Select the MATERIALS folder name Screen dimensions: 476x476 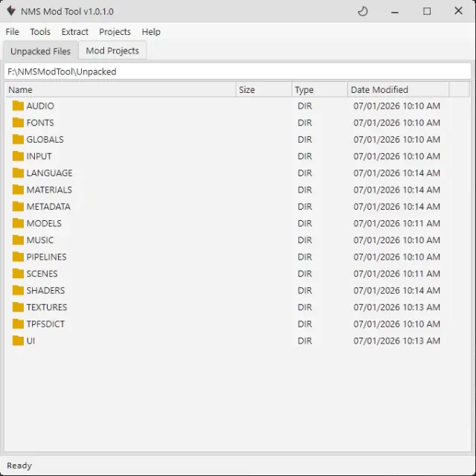(x=49, y=190)
